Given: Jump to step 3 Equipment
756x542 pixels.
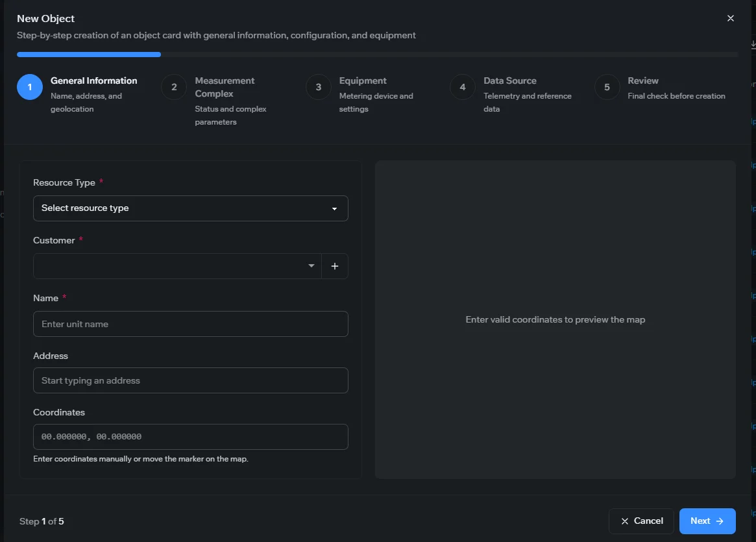Looking at the screenshot, I should (x=318, y=87).
